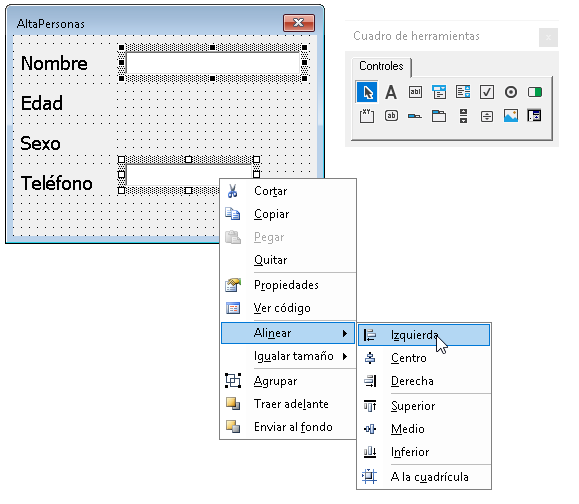Screen dimensions: 579x504
Task: Click the Traer adelante icon
Action: [x=233, y=404]
